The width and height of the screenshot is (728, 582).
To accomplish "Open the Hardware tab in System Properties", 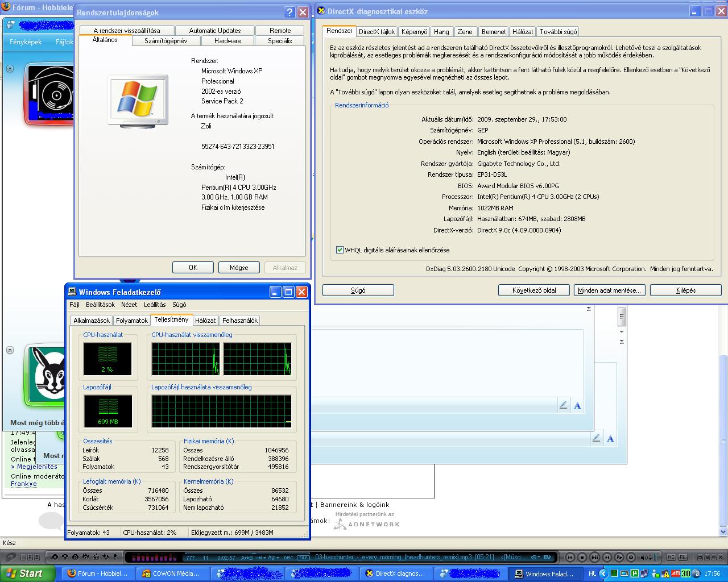I will [227, 41].
